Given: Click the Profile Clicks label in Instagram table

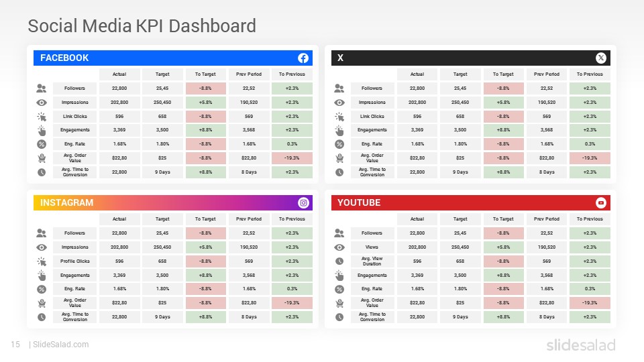Looking at the screenshot, I should point(74,261).
